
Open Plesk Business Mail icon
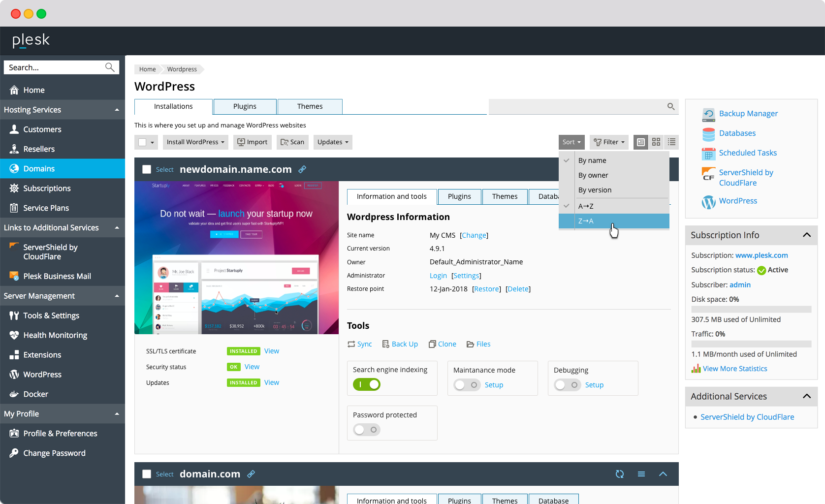(x=14, y=276)
